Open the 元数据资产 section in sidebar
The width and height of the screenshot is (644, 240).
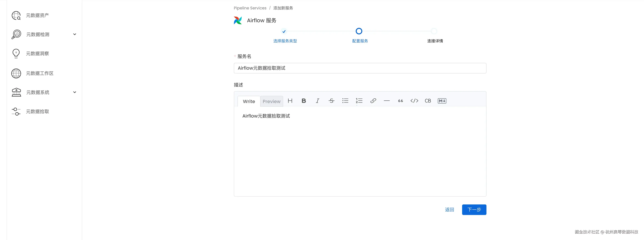pyautogui.click(x=37, y=15)
